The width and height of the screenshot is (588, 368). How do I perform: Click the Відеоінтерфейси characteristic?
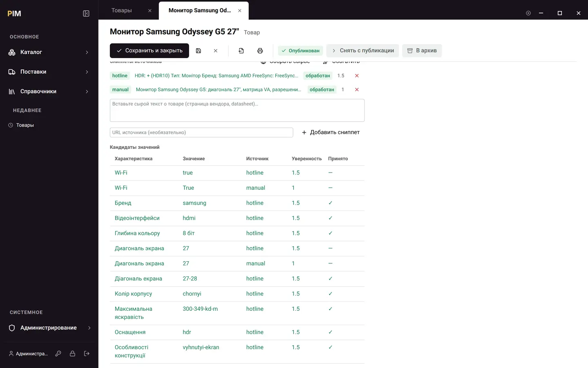click(137, 218)
